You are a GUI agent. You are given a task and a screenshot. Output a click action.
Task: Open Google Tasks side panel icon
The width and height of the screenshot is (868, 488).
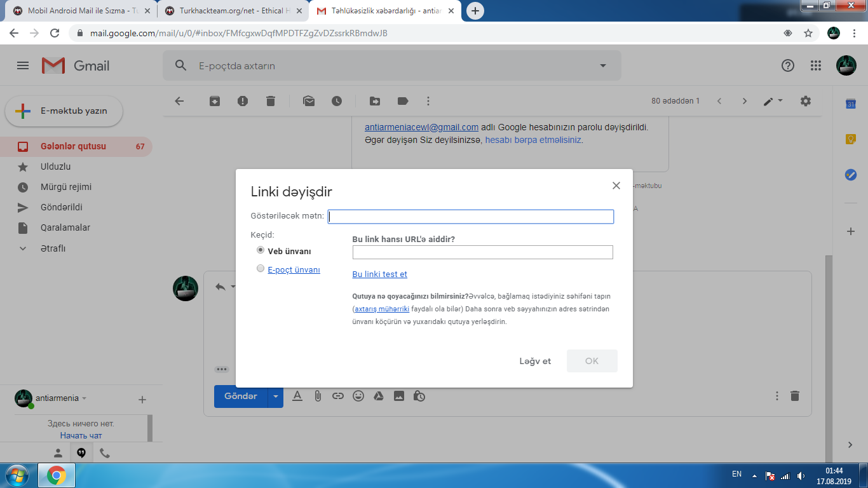(851, 174)
